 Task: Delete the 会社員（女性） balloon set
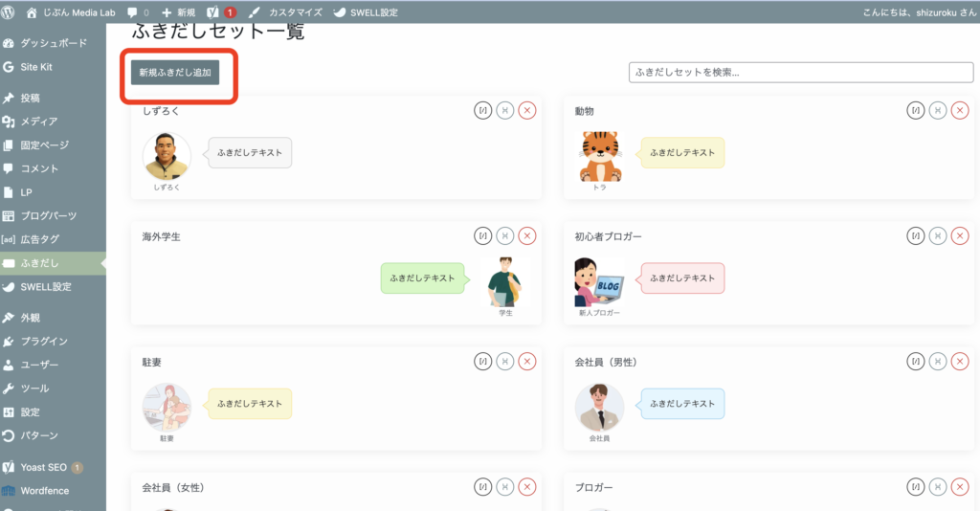[527, 487]
